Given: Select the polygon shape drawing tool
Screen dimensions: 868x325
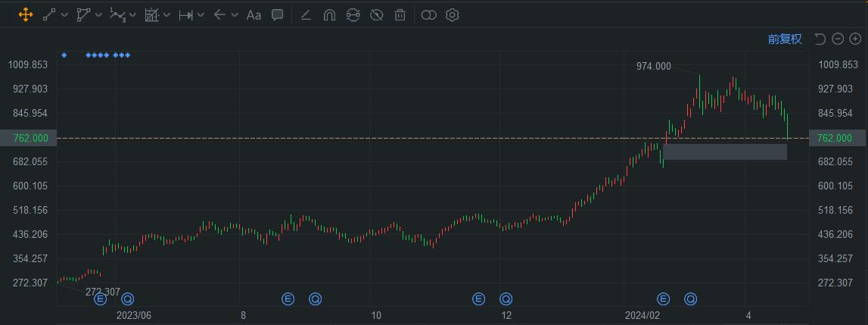Looking at the screenshot, I should coord(83,14).
